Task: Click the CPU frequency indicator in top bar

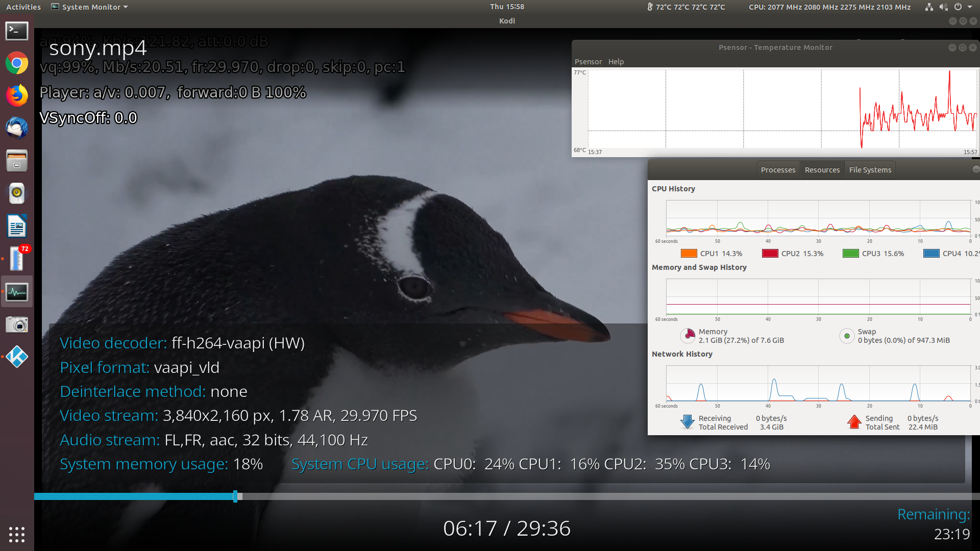Action: 829,7
